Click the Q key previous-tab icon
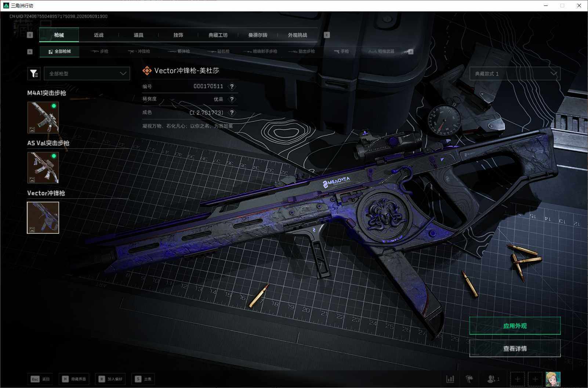The width and height of the screenshot is (588, 388). 30,35
